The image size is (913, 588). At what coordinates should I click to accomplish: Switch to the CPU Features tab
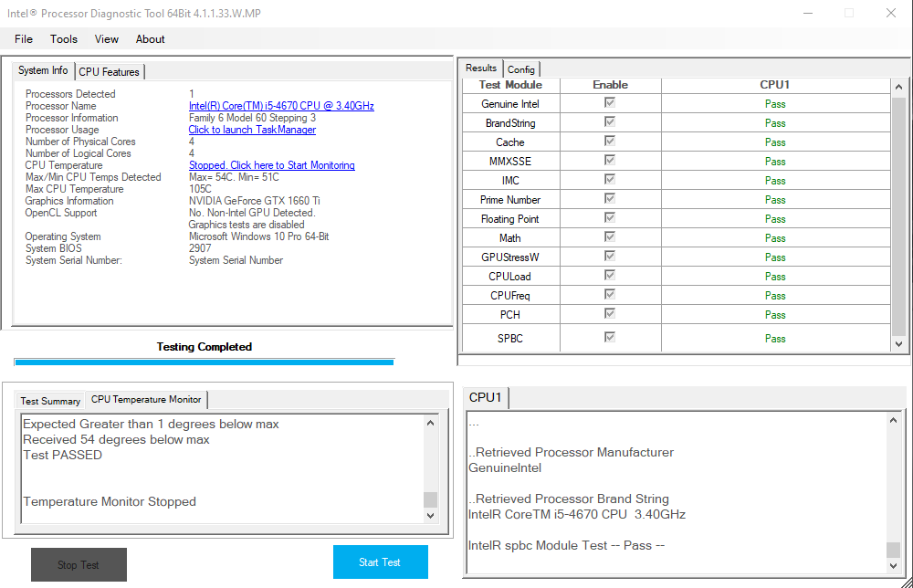110,71
